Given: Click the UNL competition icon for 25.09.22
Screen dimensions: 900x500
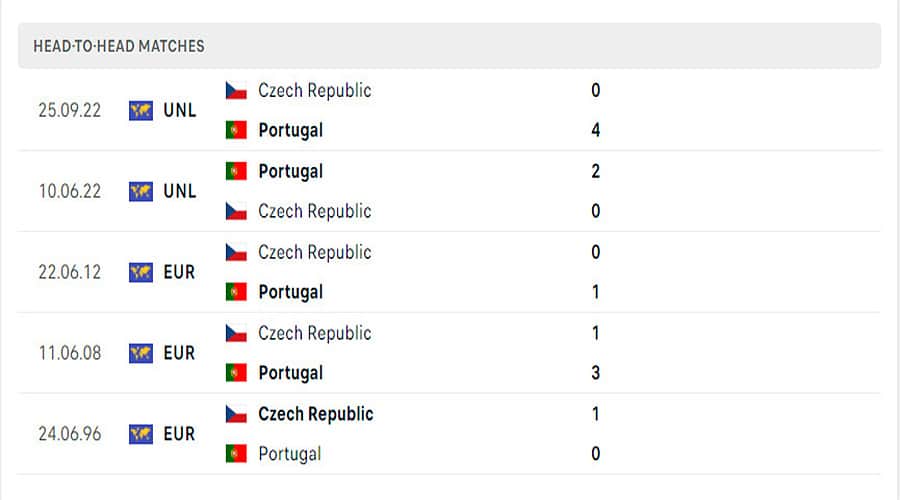Looking at the screenshot, I should click(x=141, y=110).
